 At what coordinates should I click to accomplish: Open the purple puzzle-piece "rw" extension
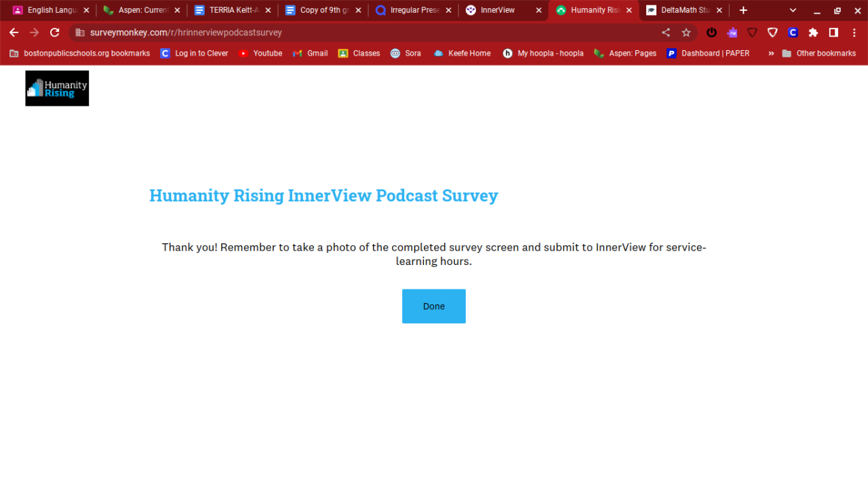click(x=732, y=33)
